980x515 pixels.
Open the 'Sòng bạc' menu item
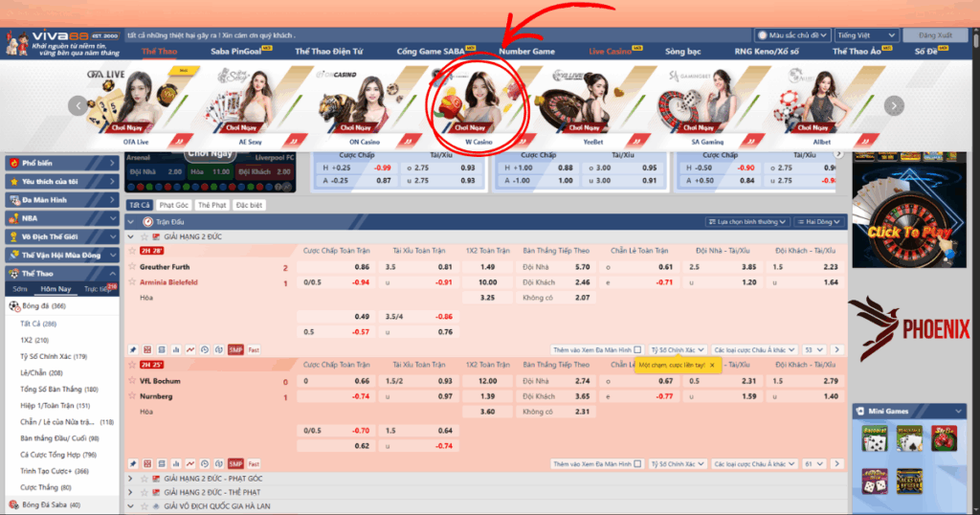pyautogui.click(x=684, y=51)
